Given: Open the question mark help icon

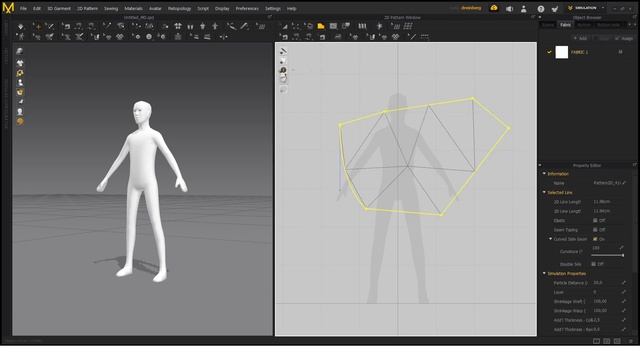Looking at the screenshot, I should coord(541,9).
